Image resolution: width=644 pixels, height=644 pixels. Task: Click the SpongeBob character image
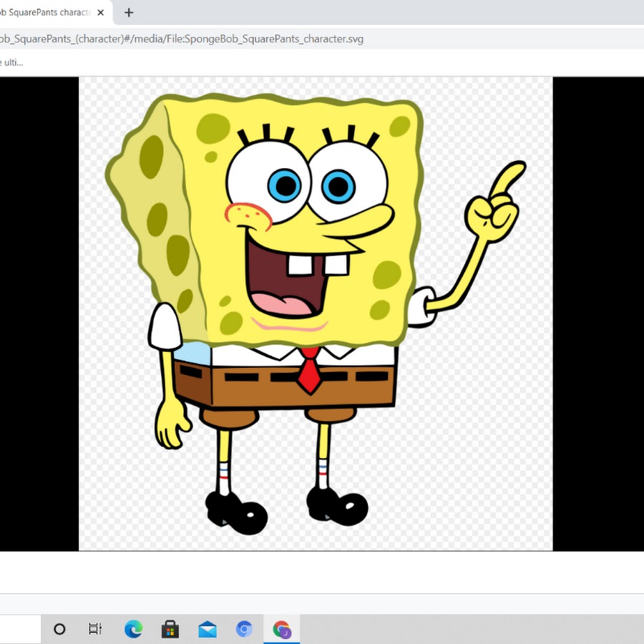(316, 314)
